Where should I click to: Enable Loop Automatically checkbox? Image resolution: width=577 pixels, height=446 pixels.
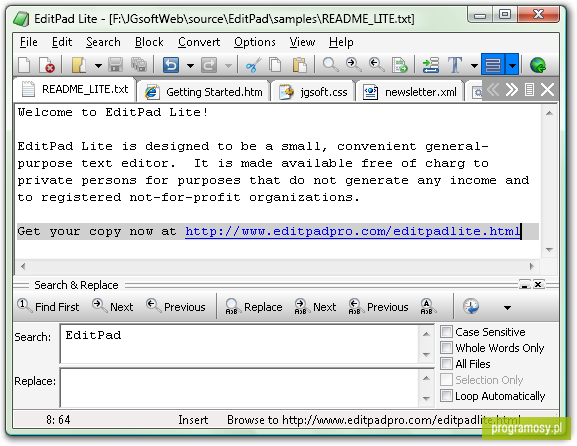[x=446, y=396]
